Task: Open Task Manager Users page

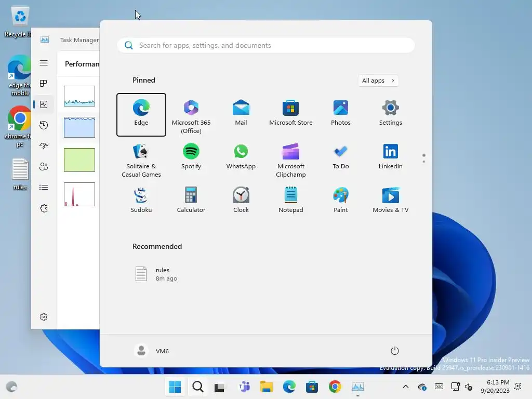Action: point(44,167)
